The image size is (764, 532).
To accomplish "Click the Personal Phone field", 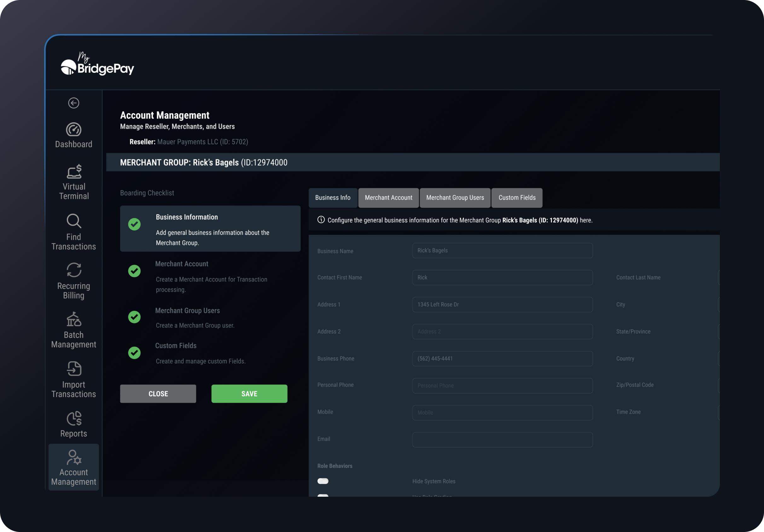I will click(502, 386).
